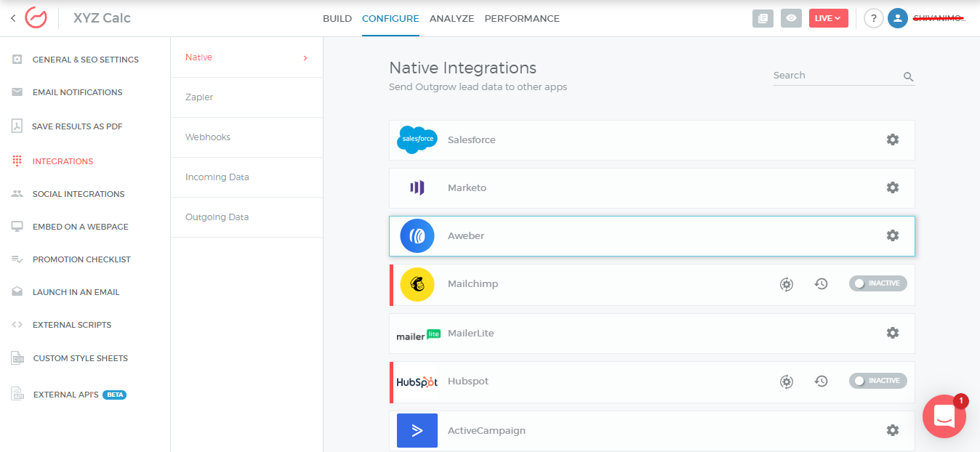Click the Salesforce row name
Image resolution: width=980 pixels, height=452 pixels.
click(x=472, y=140)
